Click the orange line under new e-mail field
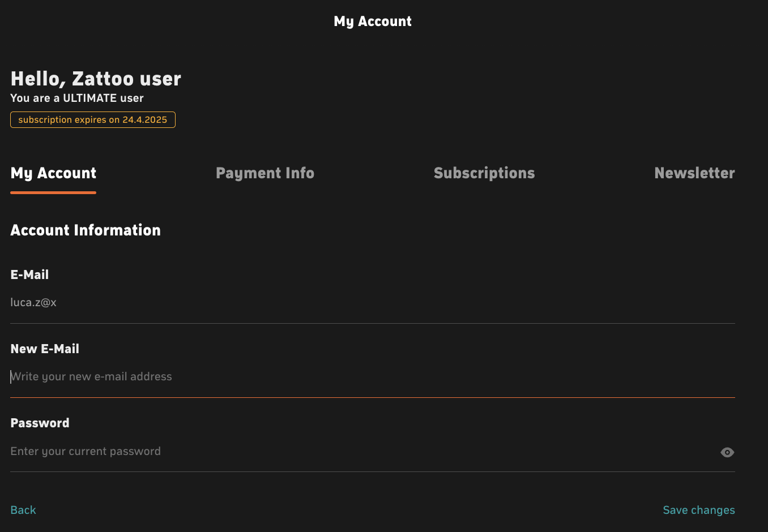768x532 pixels. [373, 397]
